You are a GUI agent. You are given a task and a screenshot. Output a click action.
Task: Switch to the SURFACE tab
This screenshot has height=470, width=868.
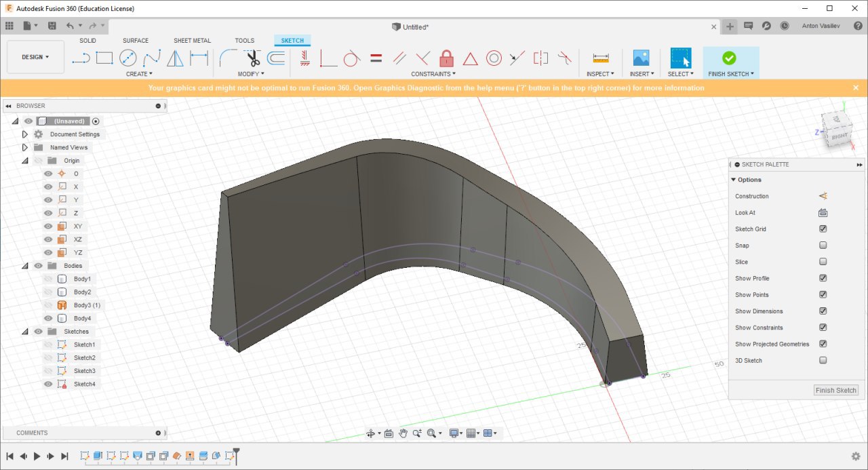tap(136, 41)
